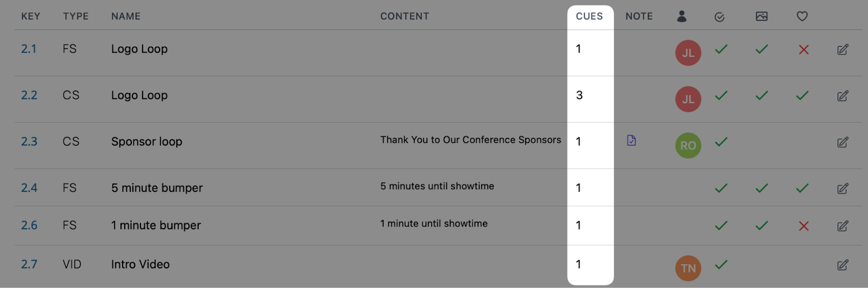Edit the 5 minute bumper row
The height and width of the screenshot is (288, 868).
[x=843, y=189]
